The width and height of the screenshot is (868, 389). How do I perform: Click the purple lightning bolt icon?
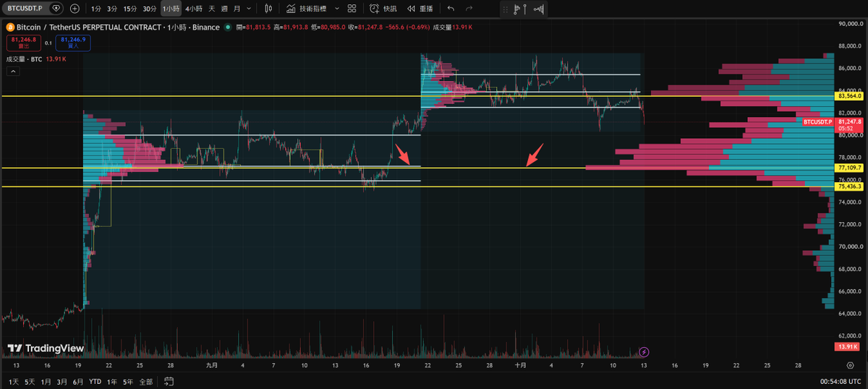644,352
